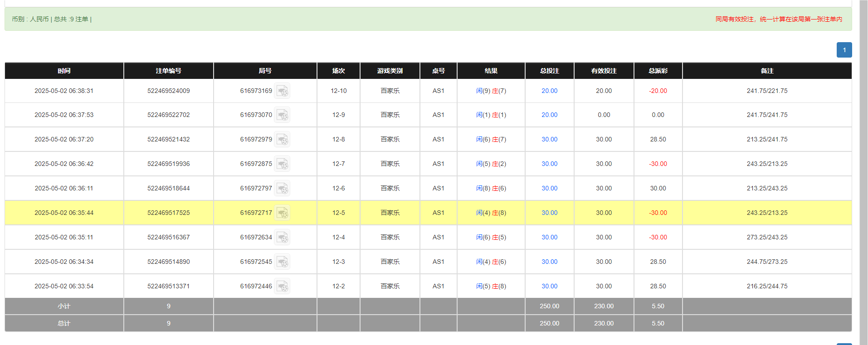Click replay icon beside round 616973070
The height and width of the screenshot is (345, 868).
(282, 115)
